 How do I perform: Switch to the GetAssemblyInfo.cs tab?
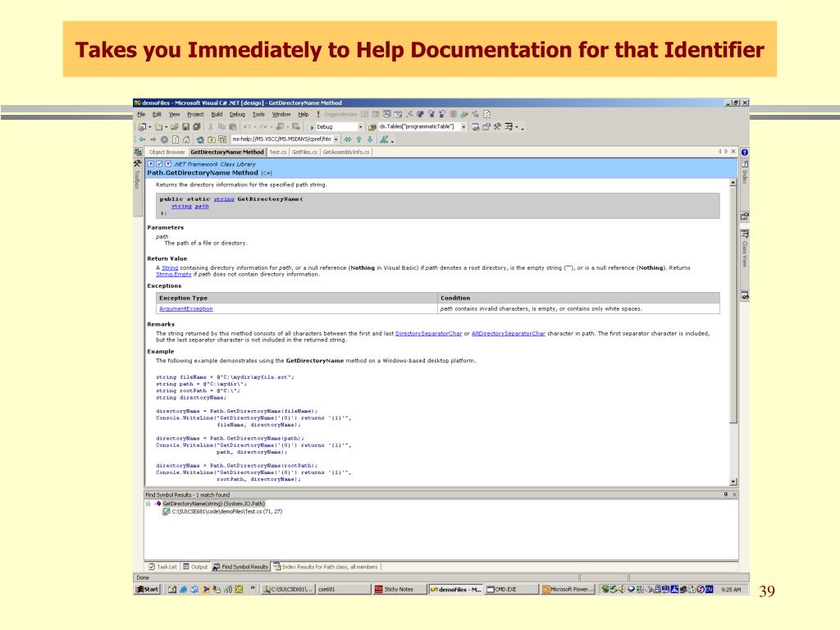(x=346, y=152)
